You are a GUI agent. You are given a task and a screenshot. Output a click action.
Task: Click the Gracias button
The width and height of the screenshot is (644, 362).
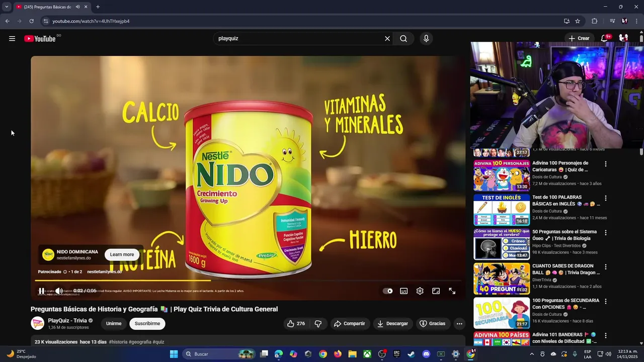click(433, 324)
